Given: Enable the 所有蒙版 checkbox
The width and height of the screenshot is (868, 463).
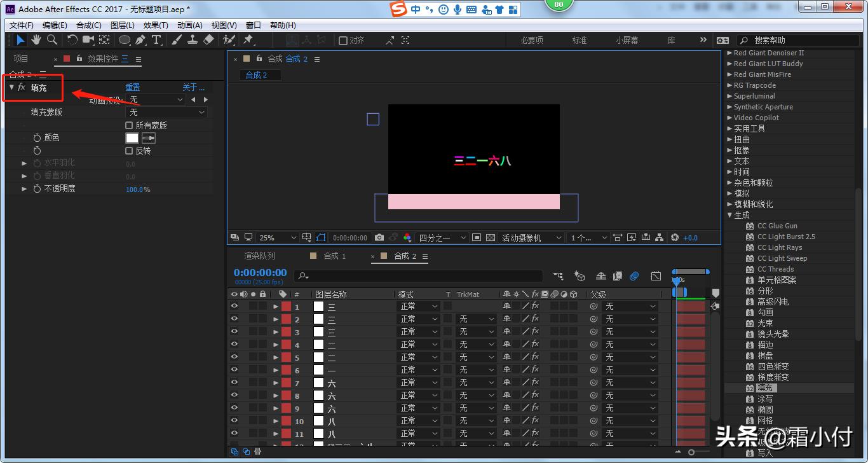Looking at the screenshot, I should [x=129, y=125].
